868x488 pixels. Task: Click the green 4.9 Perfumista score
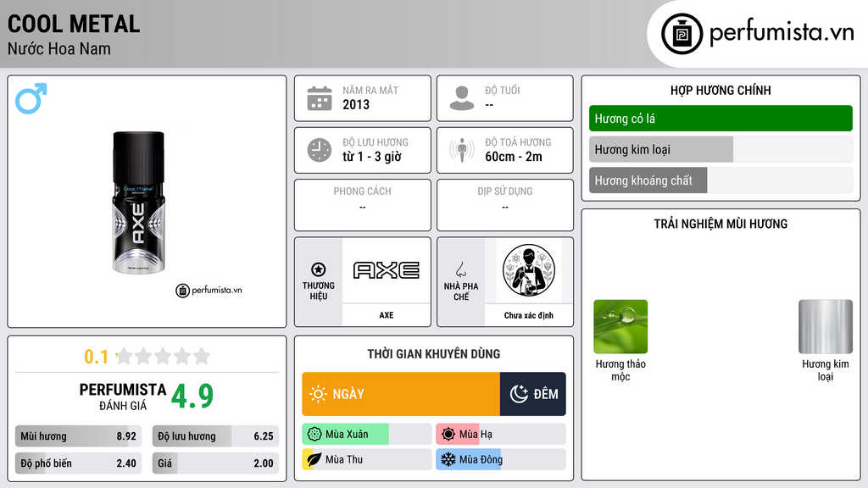(x=192, y=396)
